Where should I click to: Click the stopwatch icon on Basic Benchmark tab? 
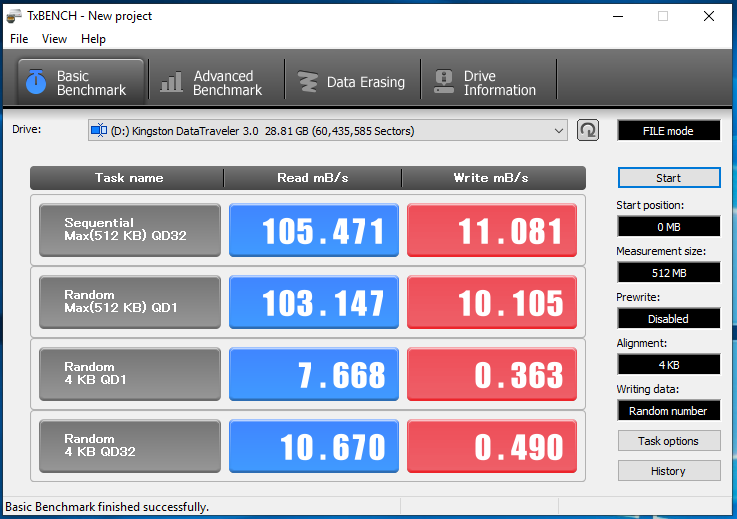[36, 81]
